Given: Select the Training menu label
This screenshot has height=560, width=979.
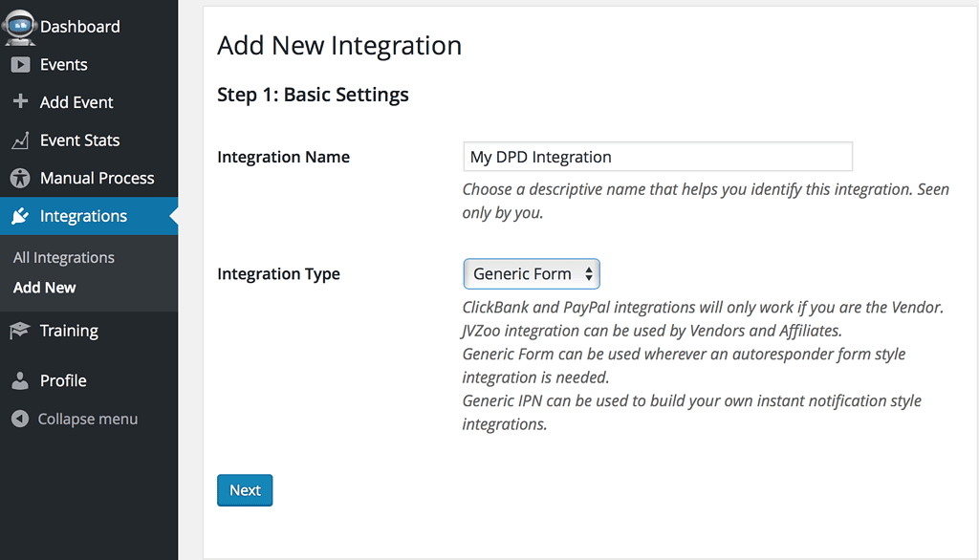Looking at the screenshot, I should click(x=69, y=331).
